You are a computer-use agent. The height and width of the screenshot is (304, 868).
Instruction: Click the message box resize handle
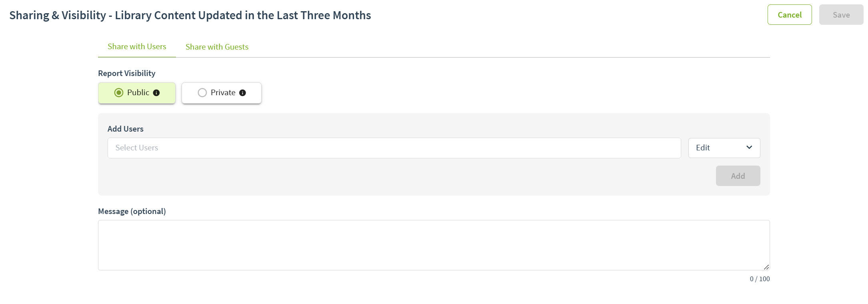[x=766, y=267]
